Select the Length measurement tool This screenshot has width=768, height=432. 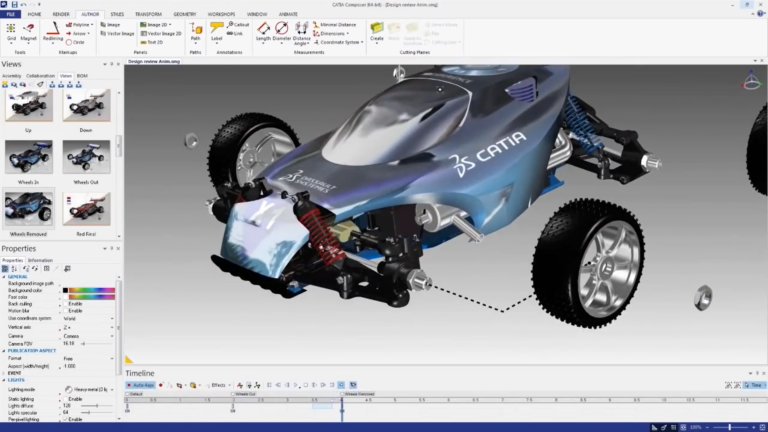coord(263,32)
